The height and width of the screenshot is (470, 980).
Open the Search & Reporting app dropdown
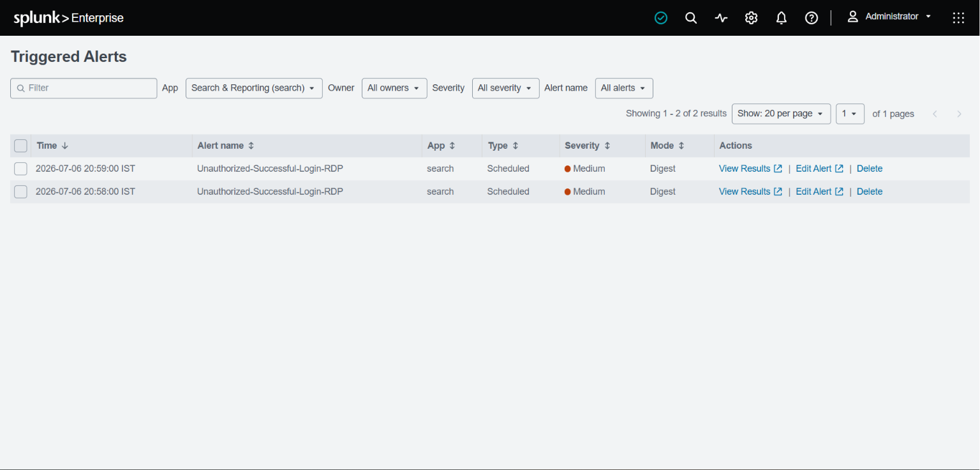254,88
